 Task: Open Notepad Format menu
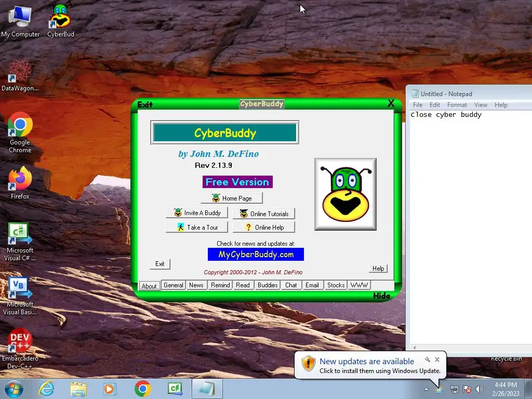pos(457,105)
